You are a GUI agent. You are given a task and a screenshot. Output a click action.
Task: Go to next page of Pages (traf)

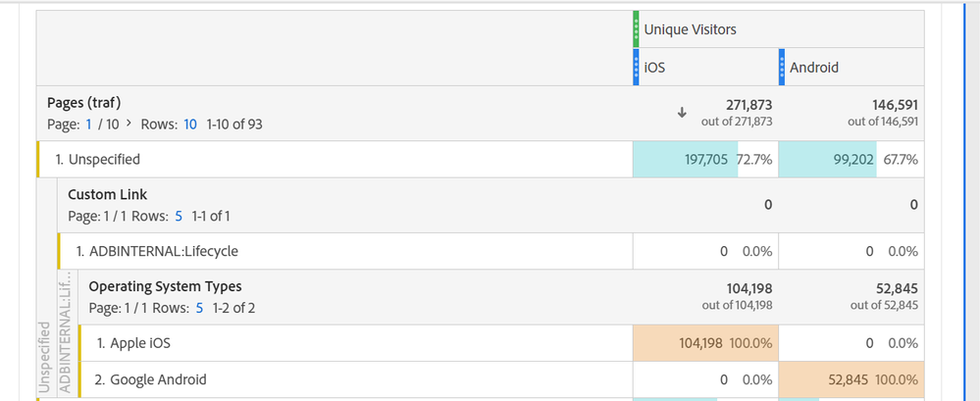(x=129, y=124)
